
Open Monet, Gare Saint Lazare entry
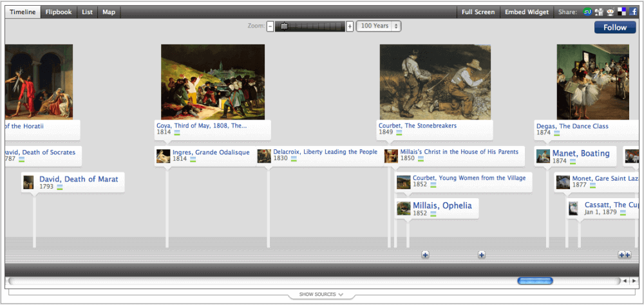(605, 179)
